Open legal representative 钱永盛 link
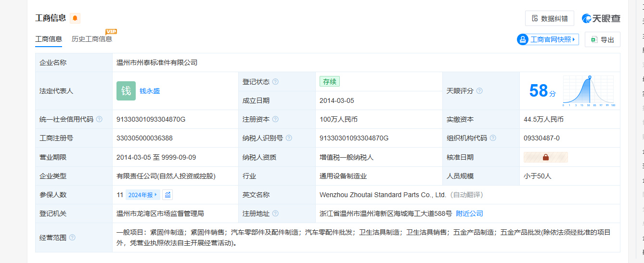This screenshot has height=263, width=644. [150, 91]
